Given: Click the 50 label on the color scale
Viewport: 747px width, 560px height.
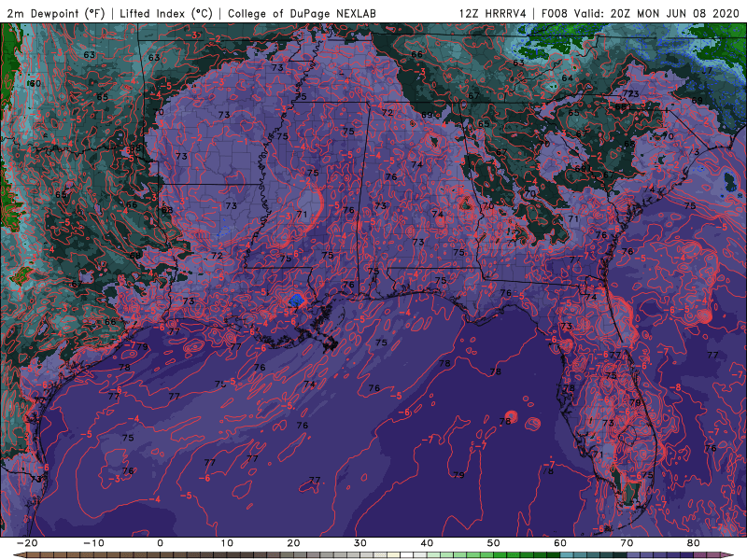Looking at the screenshot, I should tap(494, 543).
